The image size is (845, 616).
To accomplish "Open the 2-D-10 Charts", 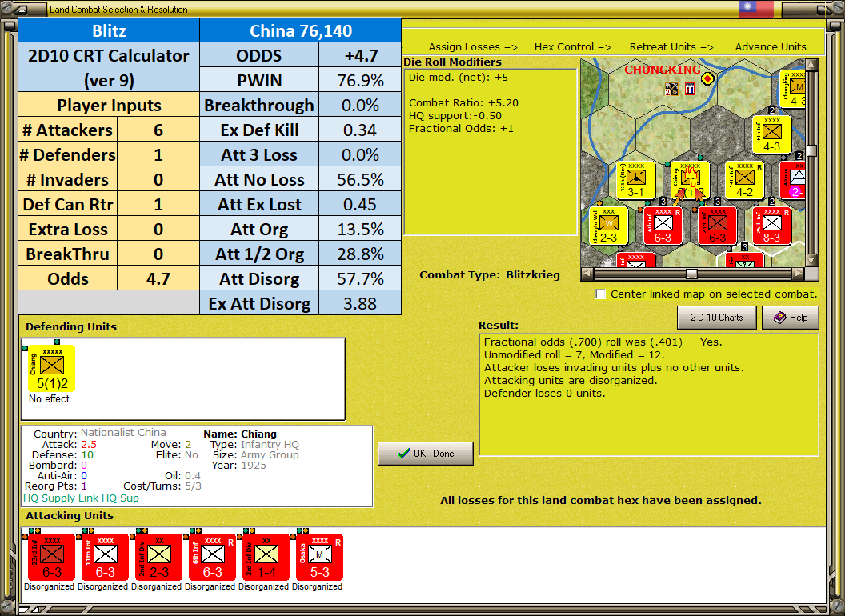I will point(717,318).
